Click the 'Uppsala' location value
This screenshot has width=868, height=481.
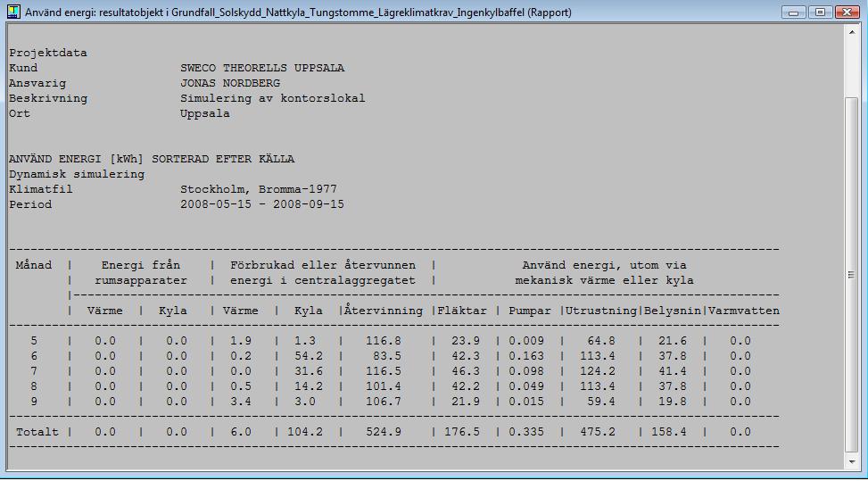[x=205, y=113]
